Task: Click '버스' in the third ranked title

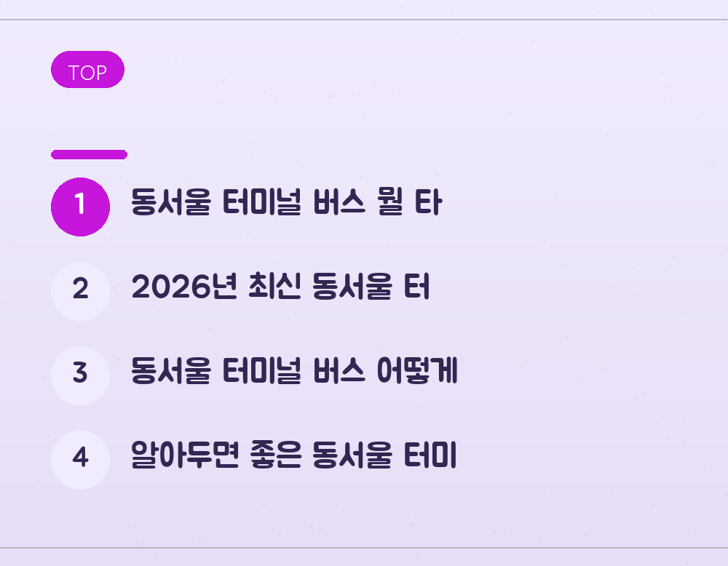Action: pos(339,371)
